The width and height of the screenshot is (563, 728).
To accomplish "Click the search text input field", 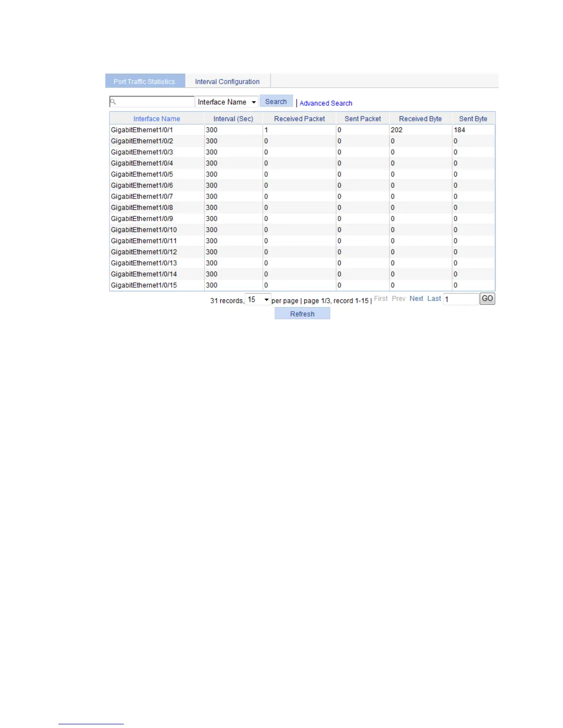I will pyautogui.click(x=152, y=102).
